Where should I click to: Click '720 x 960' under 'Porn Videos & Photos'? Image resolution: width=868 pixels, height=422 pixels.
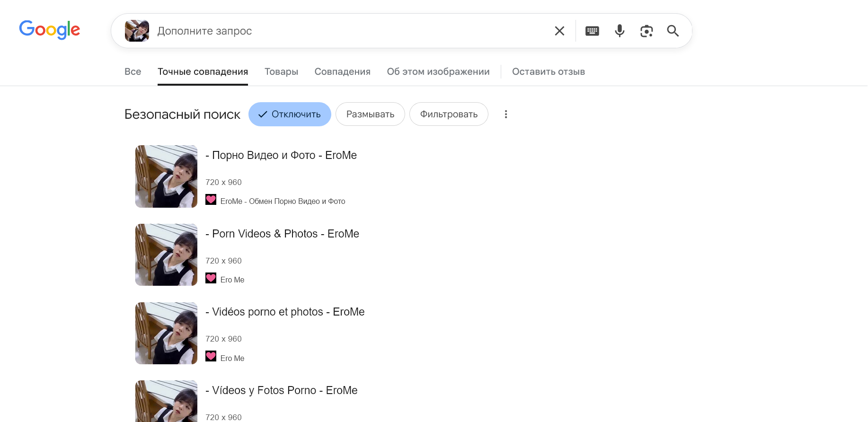point(223,261)
